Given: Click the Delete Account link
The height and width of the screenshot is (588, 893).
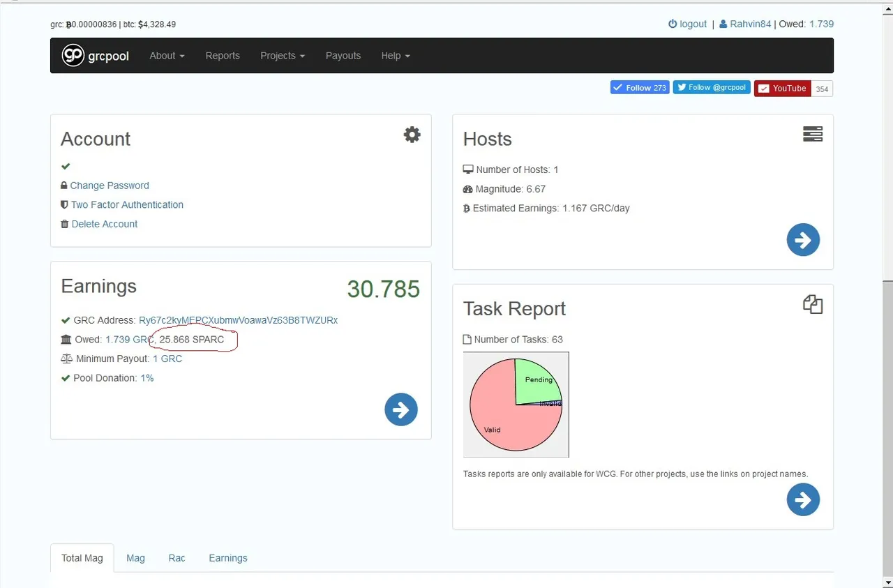Looking at the screenshot, I should click(105, 224).
